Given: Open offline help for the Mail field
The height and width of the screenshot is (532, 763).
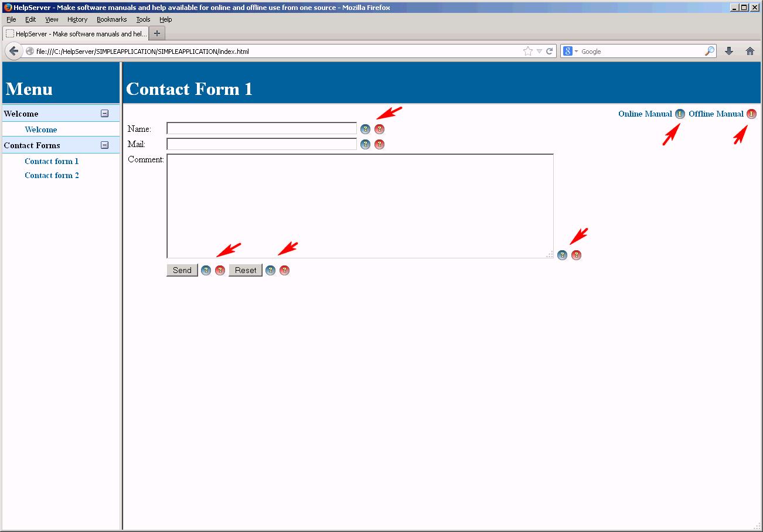Looking at the screenshot, I should click(x=379, y=144).
